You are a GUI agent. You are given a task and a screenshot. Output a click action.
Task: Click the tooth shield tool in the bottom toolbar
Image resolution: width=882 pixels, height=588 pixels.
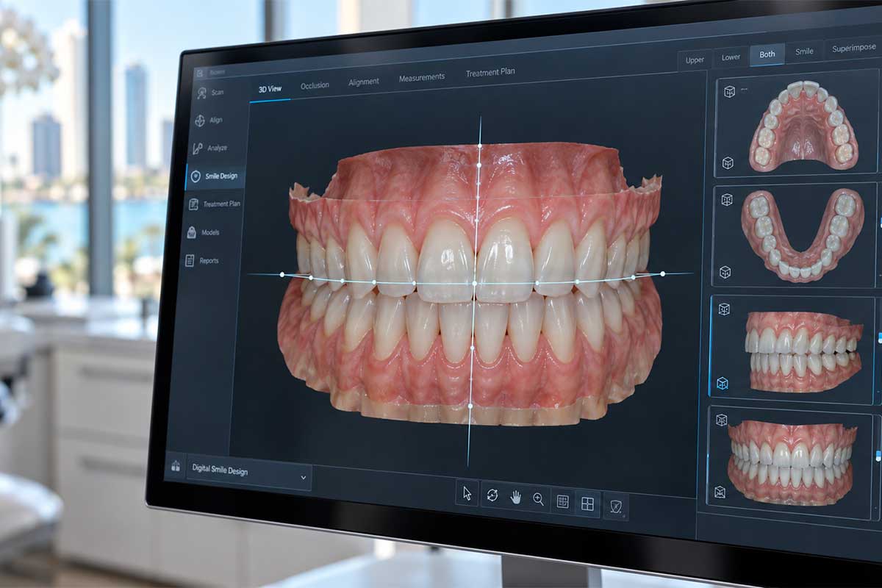click(x=617, y=507)
